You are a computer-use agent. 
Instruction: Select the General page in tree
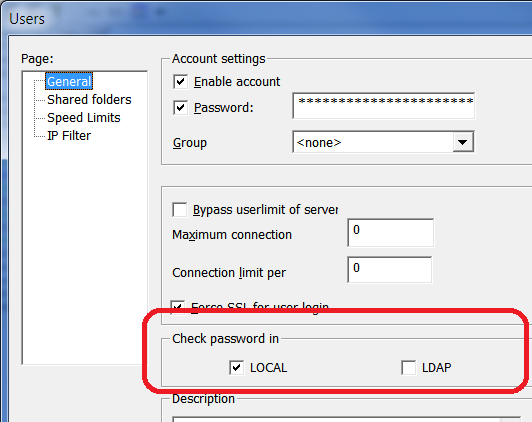coord(69,81)
